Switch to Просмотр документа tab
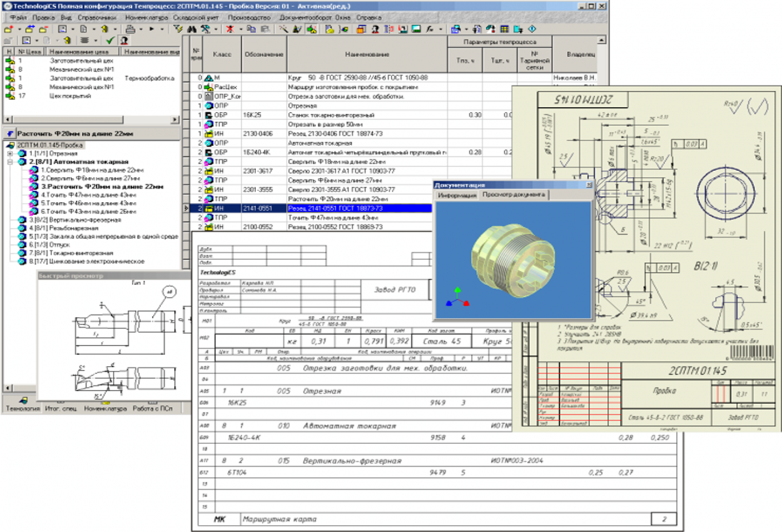Screen dimensions: 782x532 [x=514, y=195]
